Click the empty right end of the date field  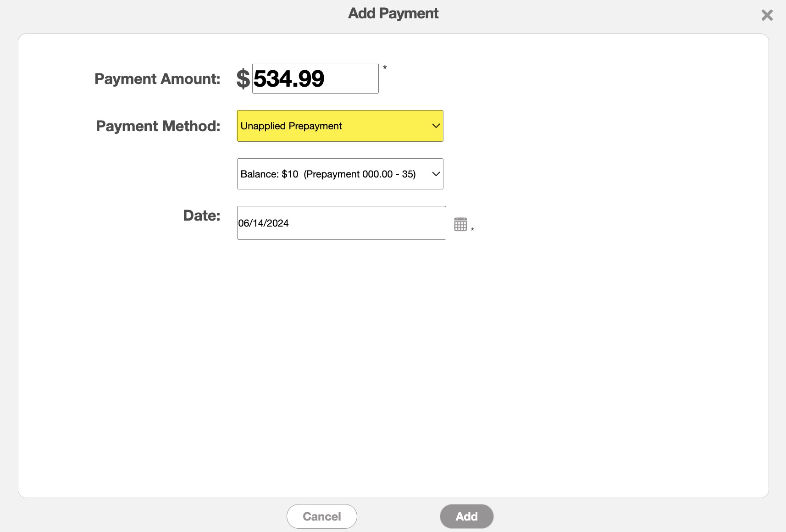tap(413, 223)
